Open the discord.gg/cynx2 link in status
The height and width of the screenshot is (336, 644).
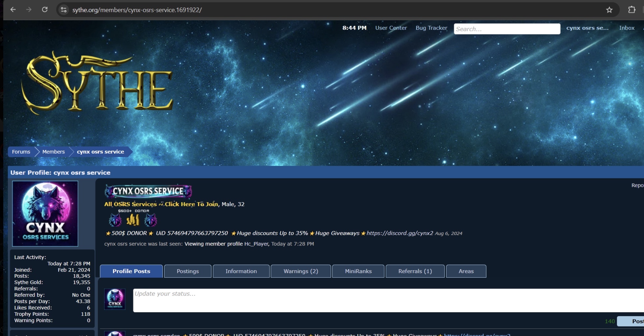[400, 233]
